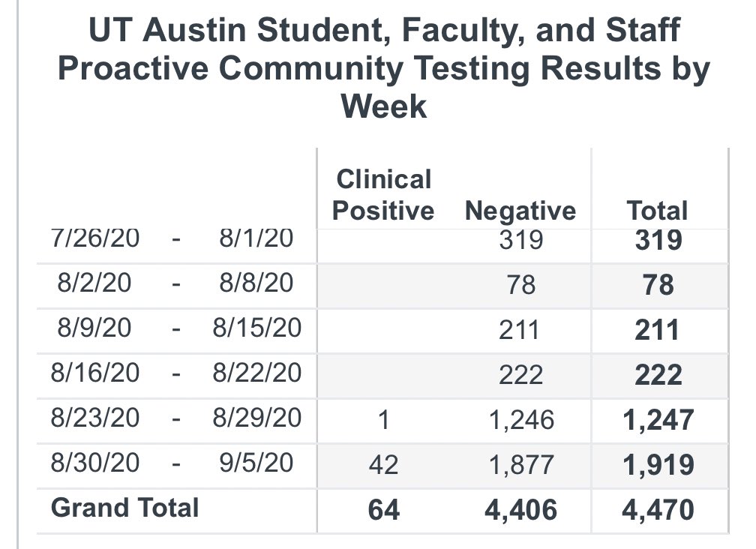This screenshot has width=756, height=549.
Task: Click the Negative column header
Action: 520,211
